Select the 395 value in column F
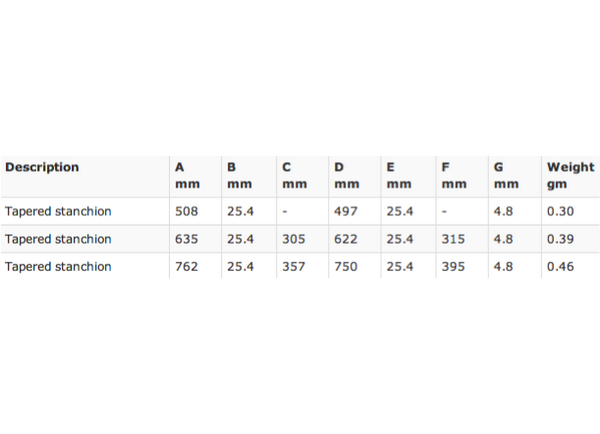Image resolution: width=600 pixels, height=434 pixels. point(453,267)
